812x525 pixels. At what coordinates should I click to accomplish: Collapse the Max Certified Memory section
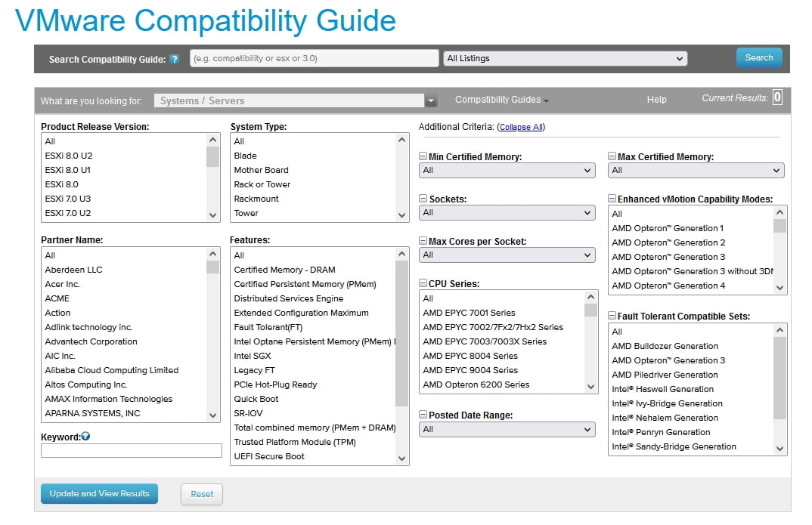coord(611,156)
